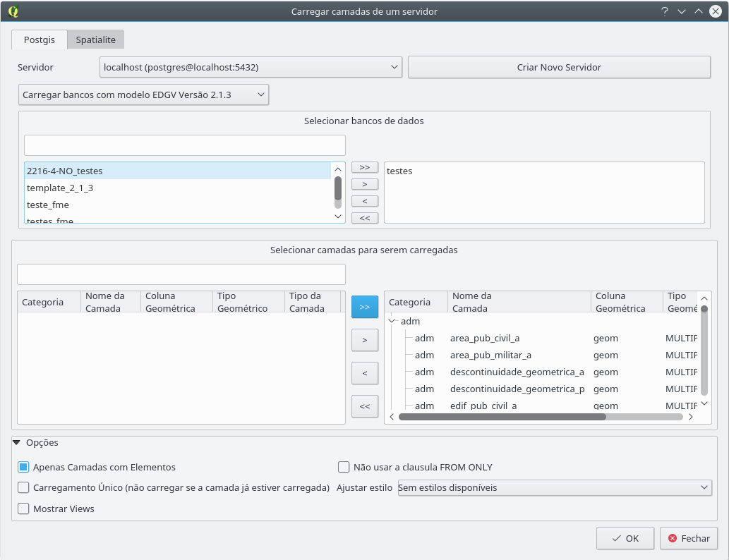Sort right table by Nome da Camada
Image resolution: width=729 pixels, height=560 pixels.
tap(519, 302)
